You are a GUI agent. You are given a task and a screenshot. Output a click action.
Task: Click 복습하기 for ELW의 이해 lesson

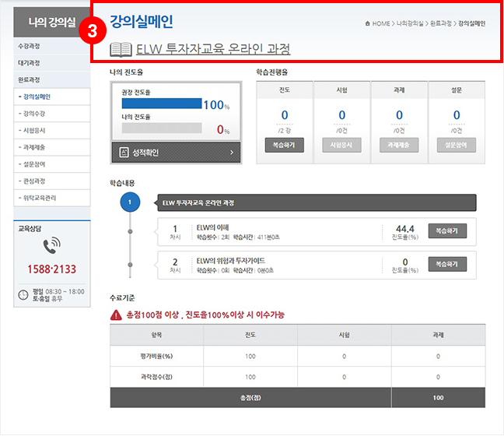coord(447,231)
